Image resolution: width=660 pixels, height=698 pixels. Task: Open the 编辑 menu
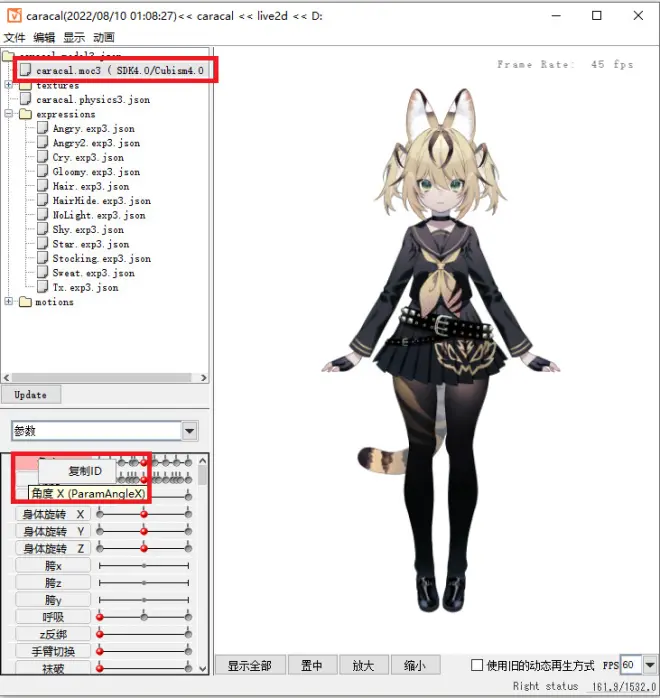(44, 37)
